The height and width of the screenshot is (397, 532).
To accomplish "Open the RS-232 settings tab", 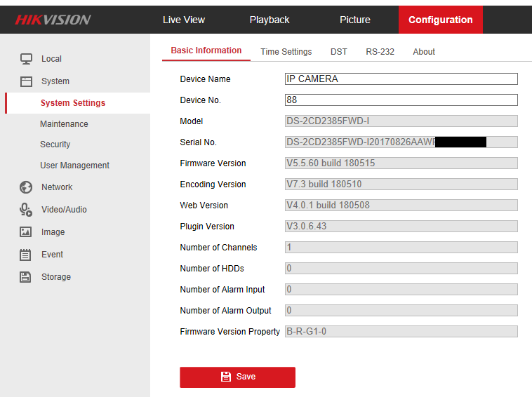I will coord(380,52).
